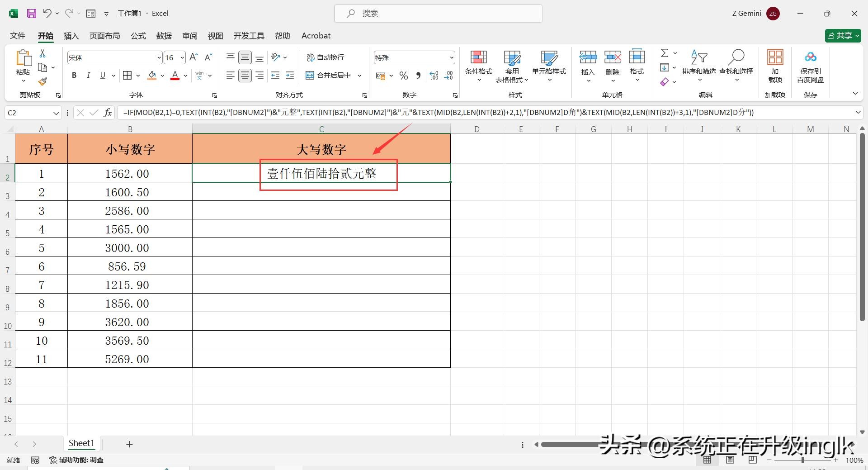The image size is (868, 470).
Task: Toggle bold formatting
Action: [74, 76]
